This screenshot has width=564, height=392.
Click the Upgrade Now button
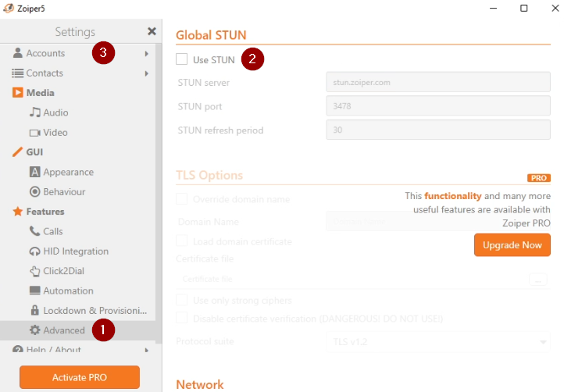pyautogui.click(x=512, y=245)
